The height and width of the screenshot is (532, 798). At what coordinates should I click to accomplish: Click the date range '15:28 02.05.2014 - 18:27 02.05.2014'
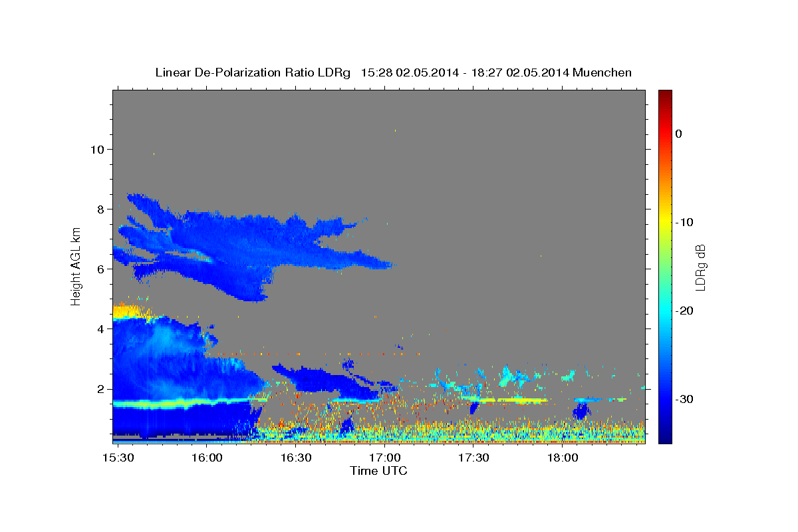(x=465, y=72)
